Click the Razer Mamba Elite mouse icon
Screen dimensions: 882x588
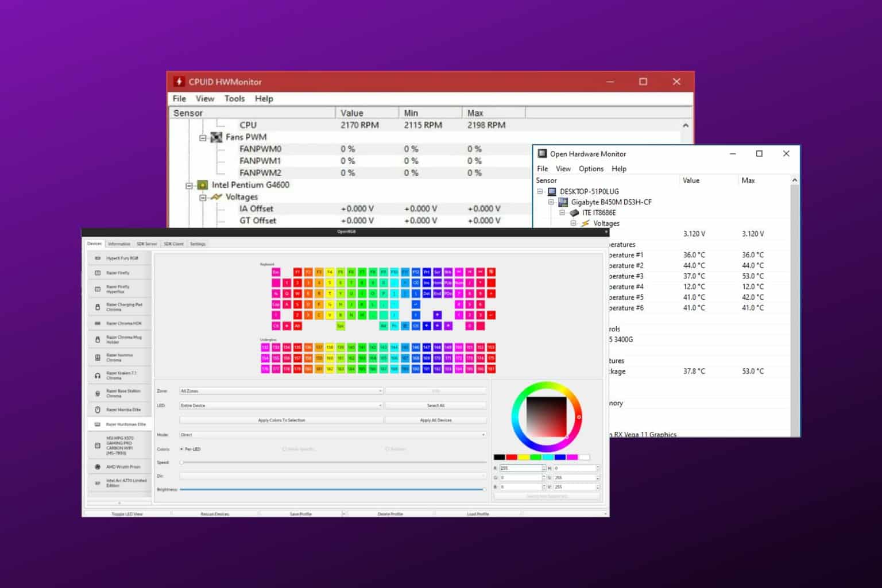[98, 409]
